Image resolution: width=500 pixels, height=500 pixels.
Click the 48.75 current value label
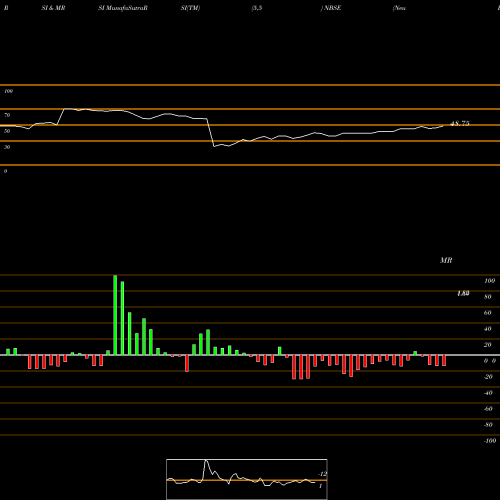click(460, 123)
